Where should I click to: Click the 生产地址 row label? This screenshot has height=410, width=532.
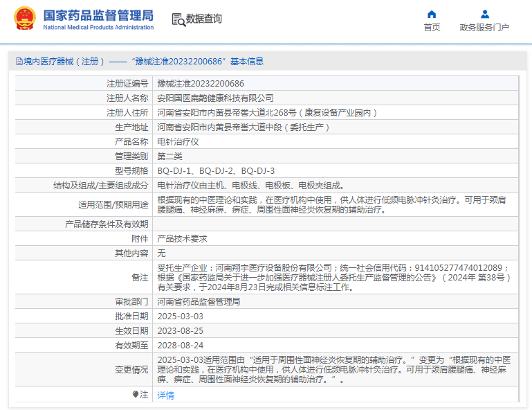[131, 127]
